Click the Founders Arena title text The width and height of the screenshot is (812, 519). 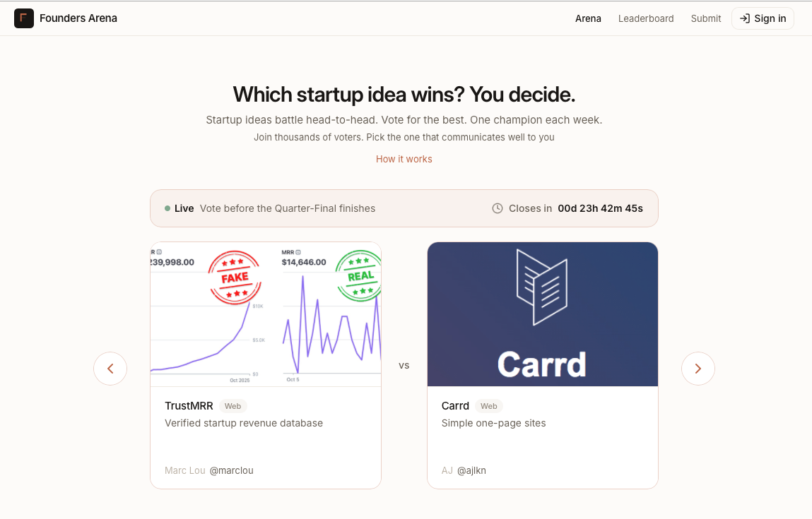coord(78,18)
